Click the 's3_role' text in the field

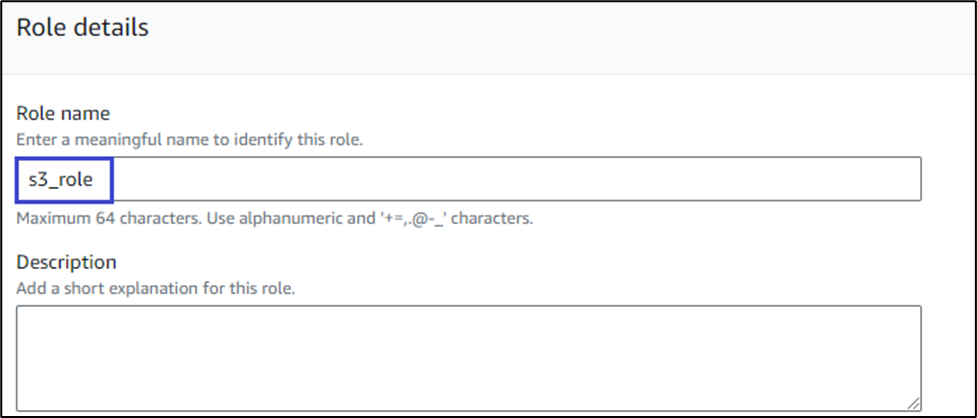tap(60, 180)
